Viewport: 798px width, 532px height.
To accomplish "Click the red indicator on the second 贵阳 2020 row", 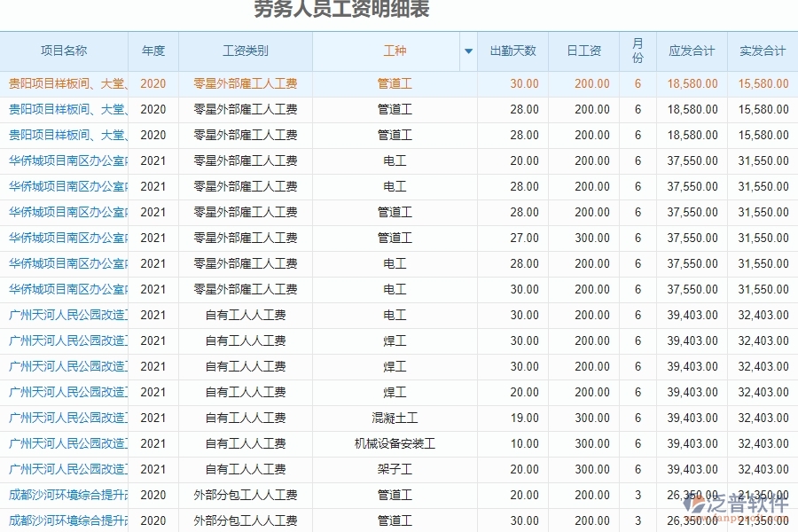I will coord(7,109).
